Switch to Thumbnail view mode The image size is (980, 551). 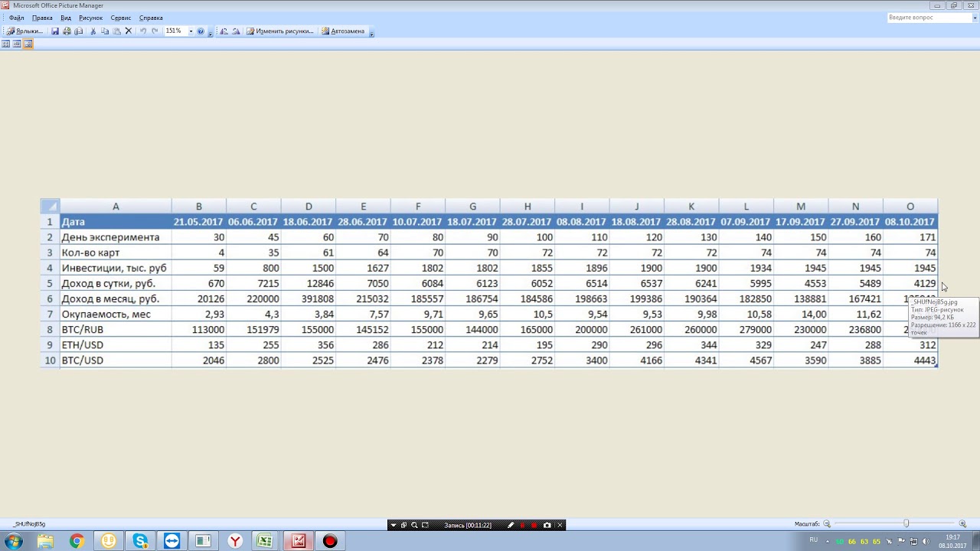pyautogui.click(x=6, y=44)
